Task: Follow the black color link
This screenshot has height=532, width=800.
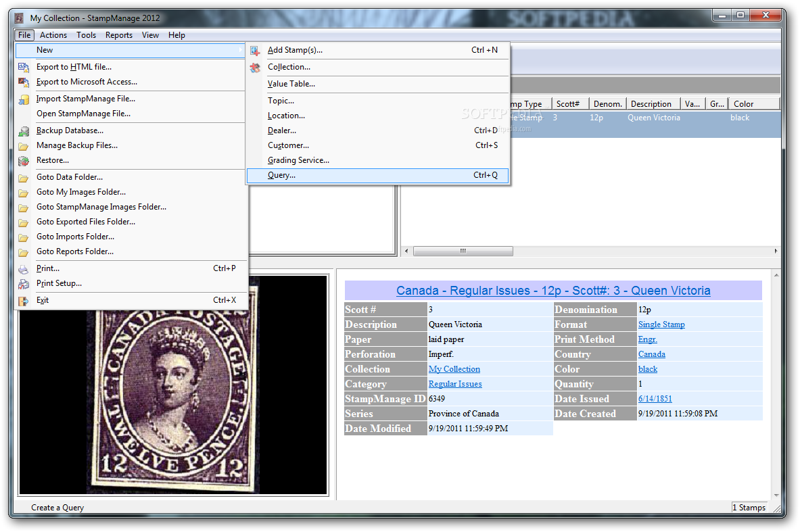Action: tap(647, 369)
